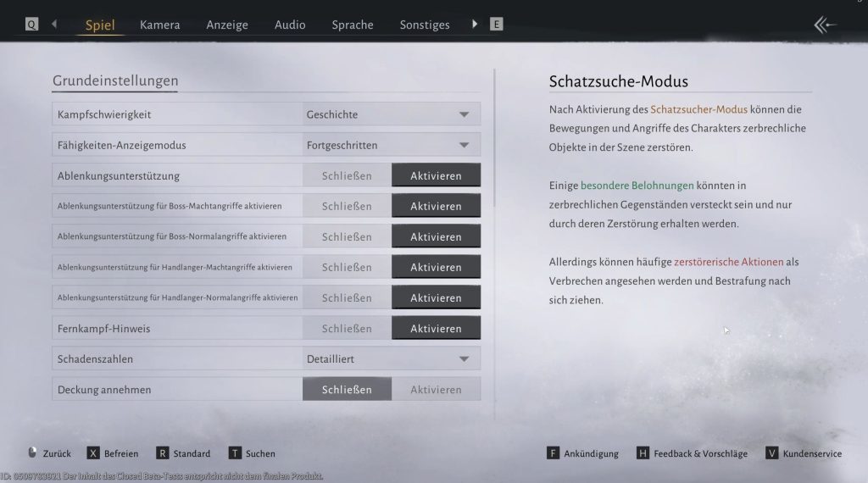Click the back arrow icon top right
868x483 pixels.
pyautogui.click(x=826, y=25)
